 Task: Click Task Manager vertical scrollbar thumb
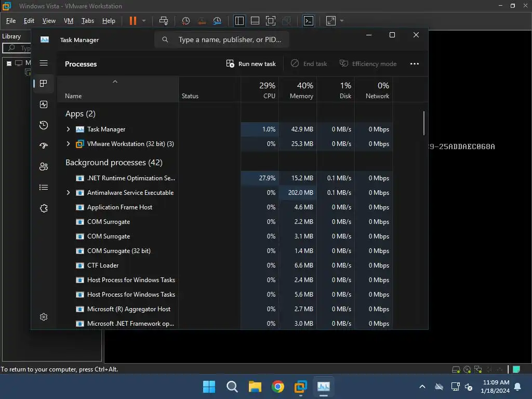424,123
